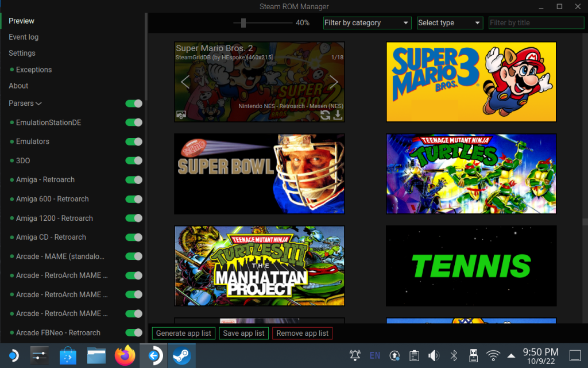This screenshot has width=588, height=368.
Task: Show next artwork for Super Mario Bros. 2
Action: 334,82
